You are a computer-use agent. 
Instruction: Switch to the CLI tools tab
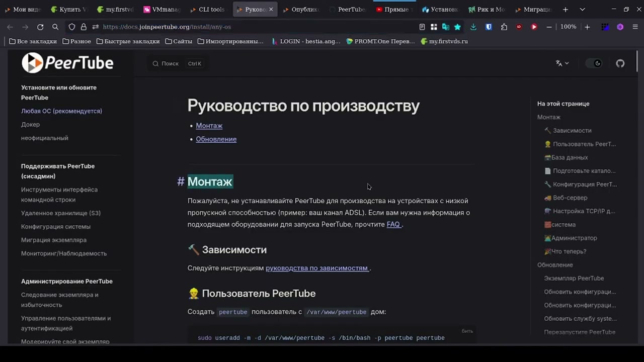pyautogui.click(x=208, y=10)
